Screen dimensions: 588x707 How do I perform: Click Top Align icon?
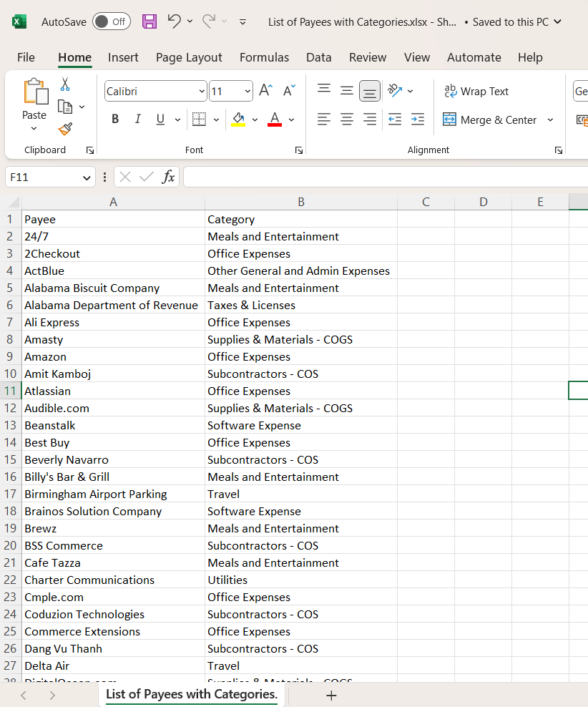[324, 90]
